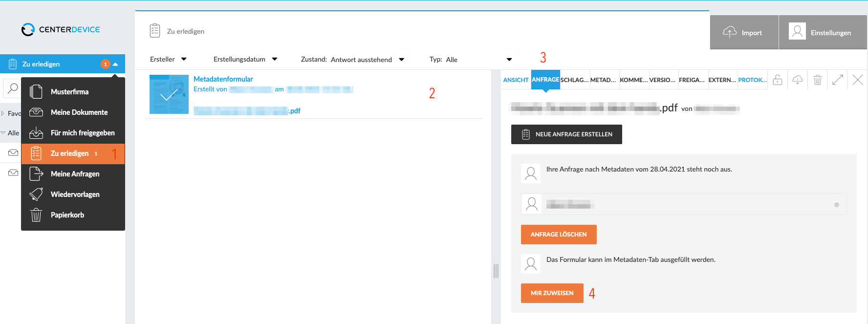Open the Freigaben tab
This screenshot has width=868, height=324.
tap(692, 80)
